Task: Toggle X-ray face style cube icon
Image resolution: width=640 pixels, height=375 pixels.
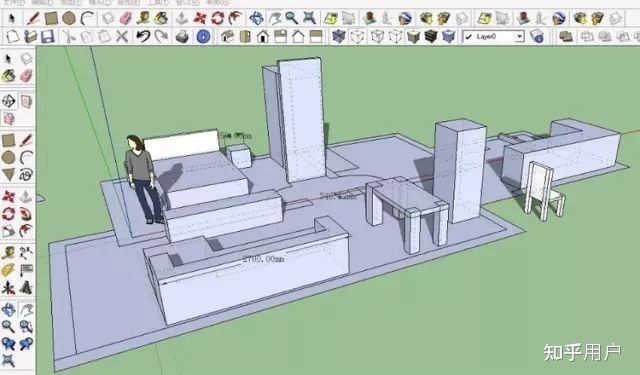Action: pyautogui.click(x=338, y=37)
